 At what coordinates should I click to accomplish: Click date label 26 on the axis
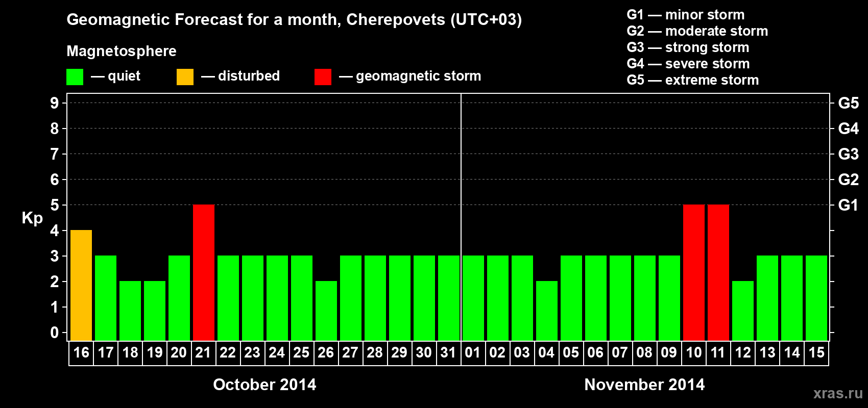click(x=326, y=352)
